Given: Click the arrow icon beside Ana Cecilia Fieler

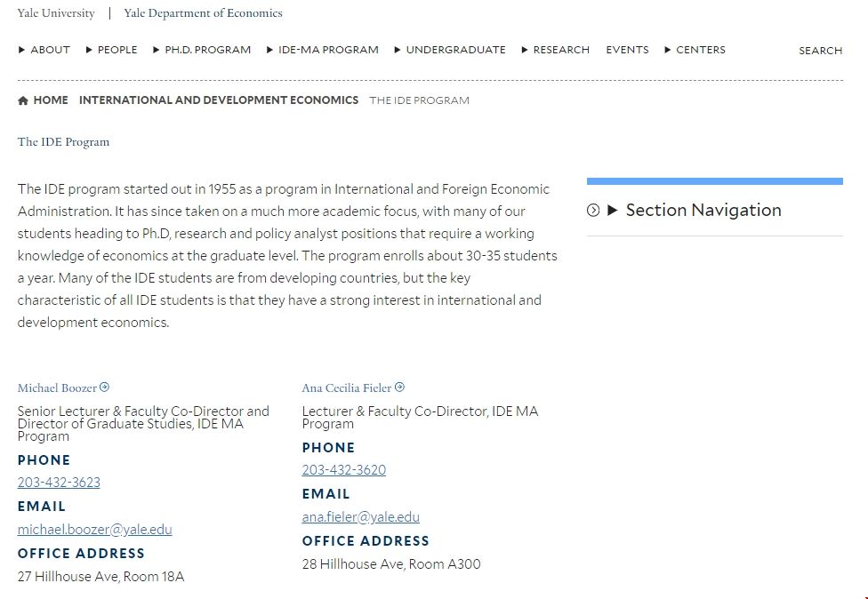Looking at the screenshot, I should click(399, 387).
